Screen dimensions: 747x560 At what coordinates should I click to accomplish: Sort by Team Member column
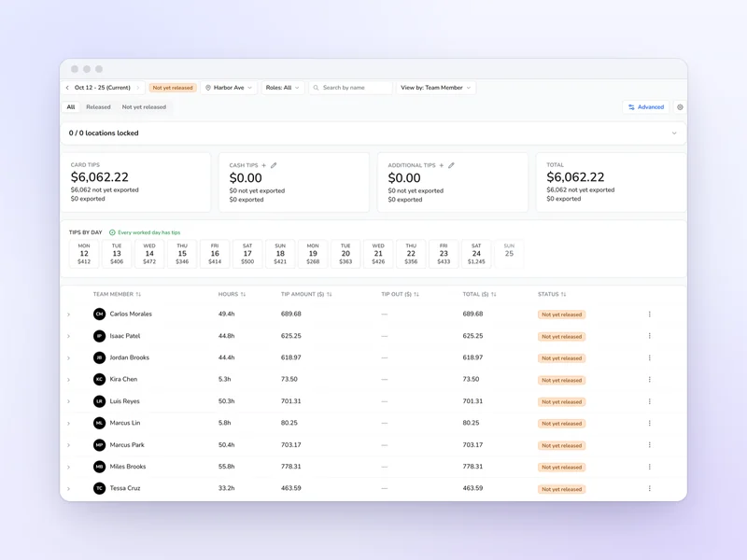pos(117,294)
